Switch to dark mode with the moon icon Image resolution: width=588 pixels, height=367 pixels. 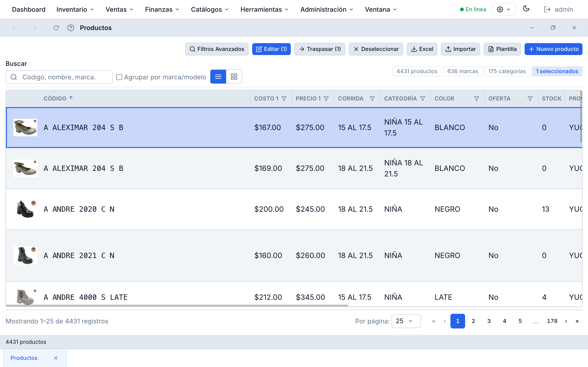[526, 9]
